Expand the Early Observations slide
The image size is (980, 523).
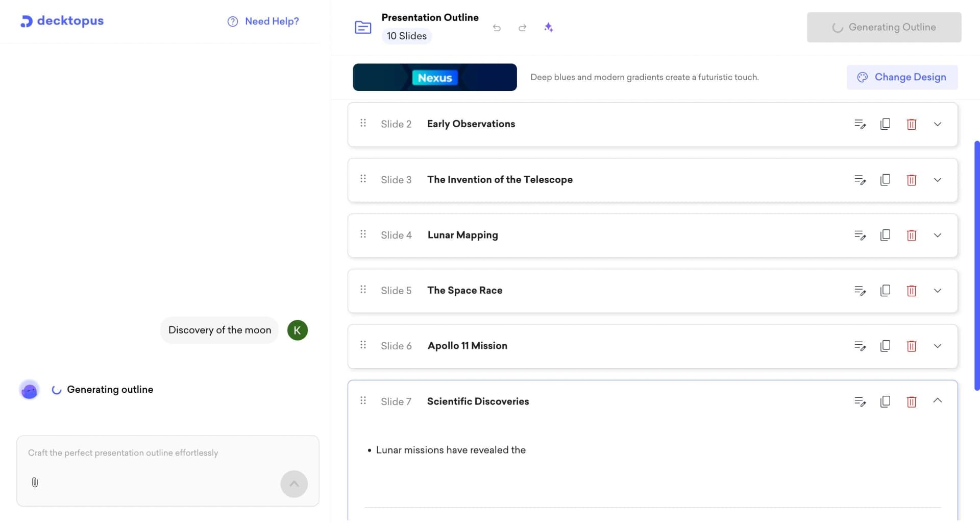pos(938,124)
